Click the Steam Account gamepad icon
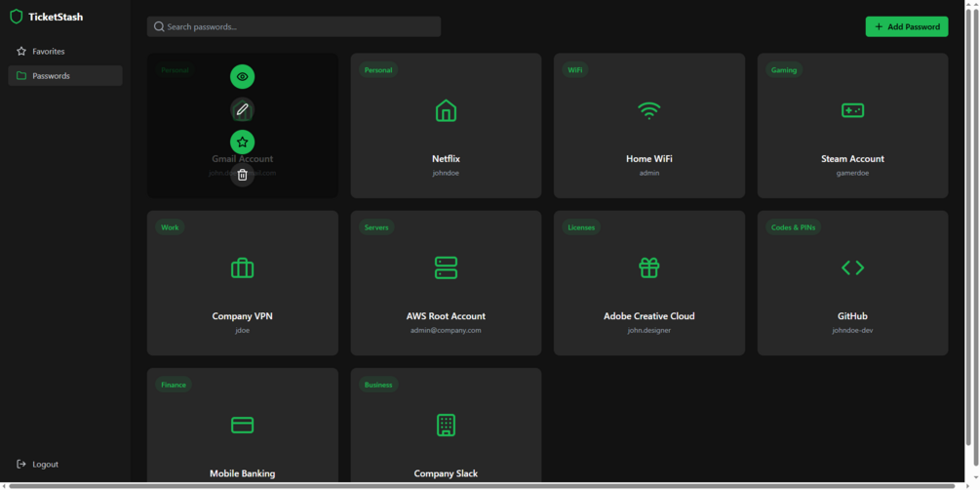 (852, 110)
